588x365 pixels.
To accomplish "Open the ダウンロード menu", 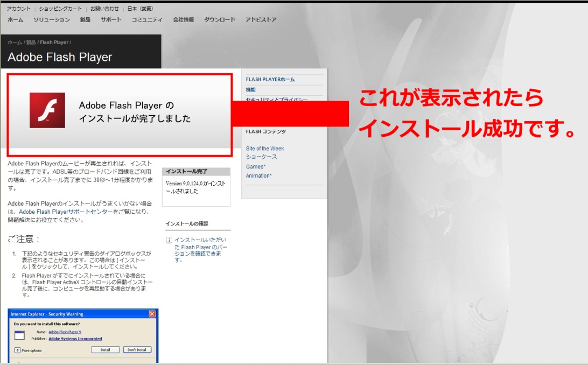I will (x=220, y=20).
